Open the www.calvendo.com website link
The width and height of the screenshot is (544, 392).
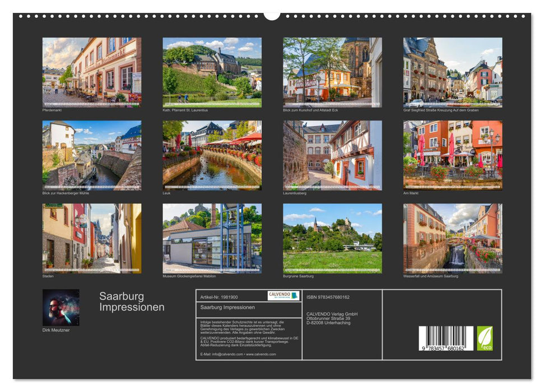tap(261, 354)
